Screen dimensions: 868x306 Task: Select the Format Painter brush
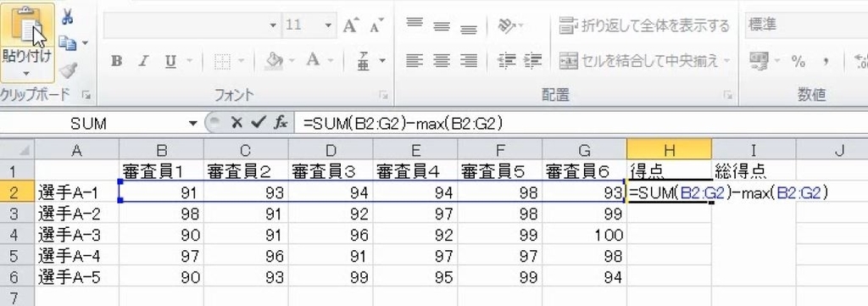pos(68,70)
